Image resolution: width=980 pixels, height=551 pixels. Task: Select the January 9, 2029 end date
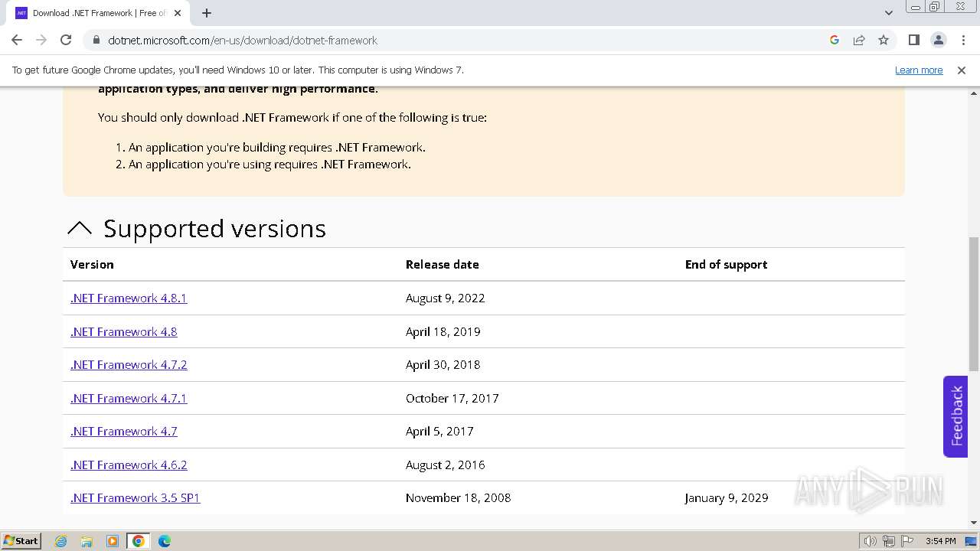727,497
